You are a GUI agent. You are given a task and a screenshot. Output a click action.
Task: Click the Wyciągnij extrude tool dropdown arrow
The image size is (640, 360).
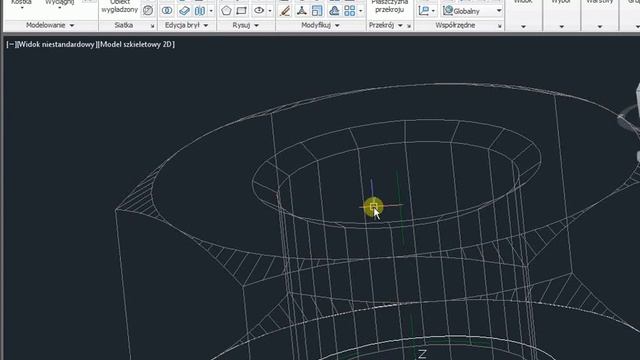[x=60, y=8]
